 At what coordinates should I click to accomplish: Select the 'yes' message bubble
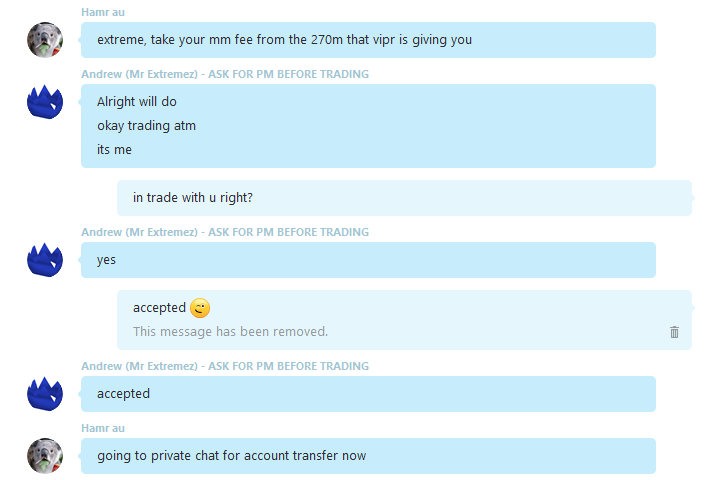(368, 260)
